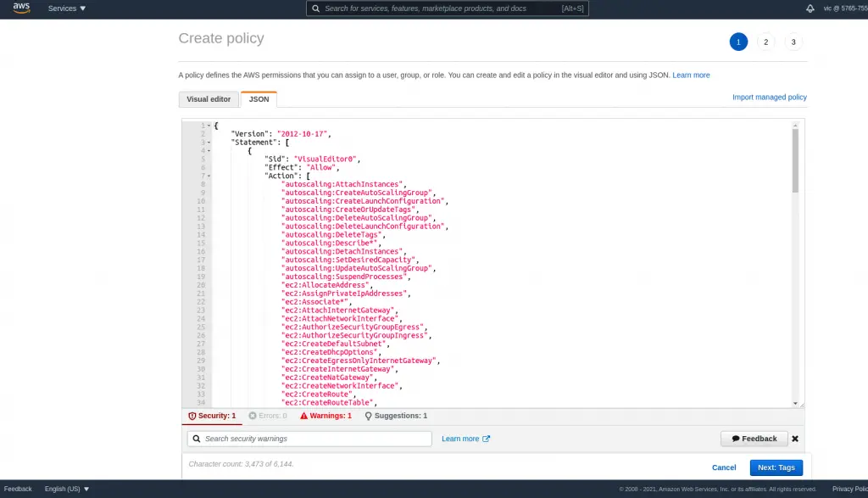Click the Next: Tags button

(776, 467)
